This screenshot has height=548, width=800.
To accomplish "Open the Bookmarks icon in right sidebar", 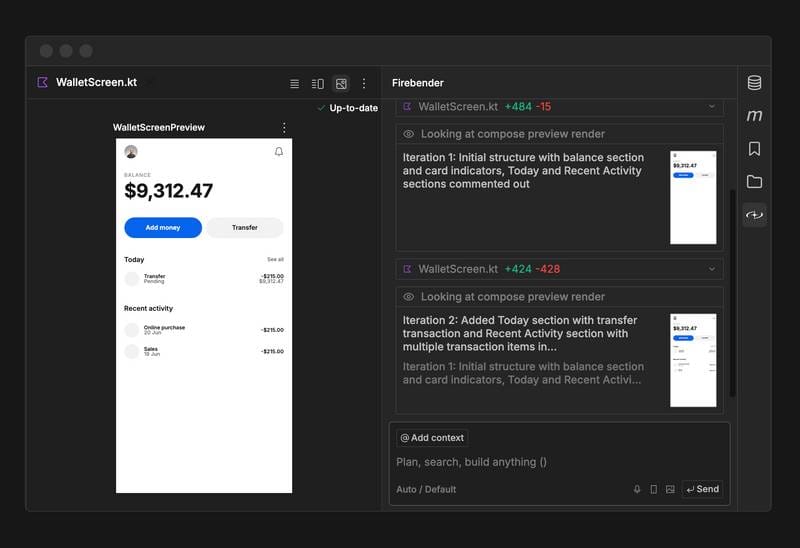I will [754, 149].
